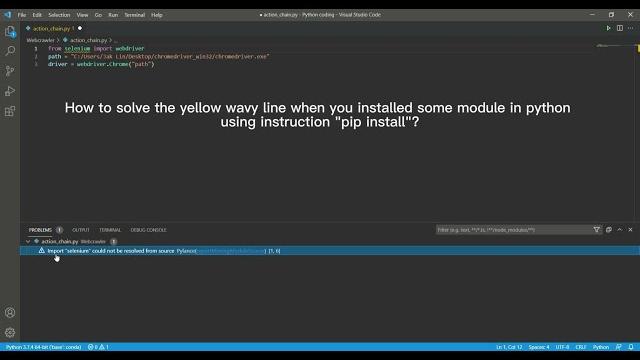Maximize the panel with up chevron

(620, 230)
